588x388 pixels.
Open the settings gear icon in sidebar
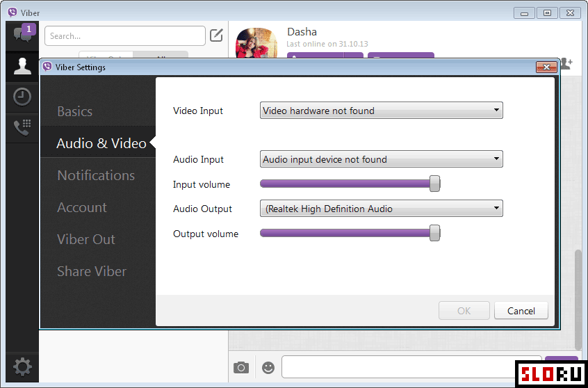(x=22, y=366)
